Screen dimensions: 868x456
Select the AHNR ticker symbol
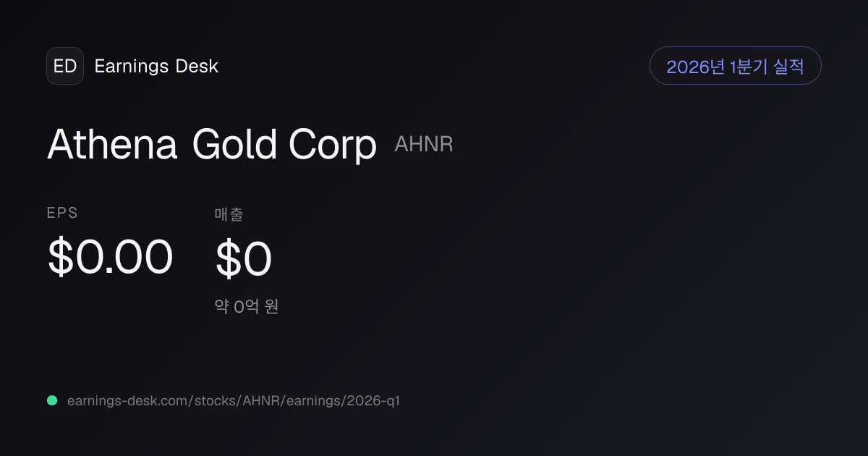(x=424, y=144)
